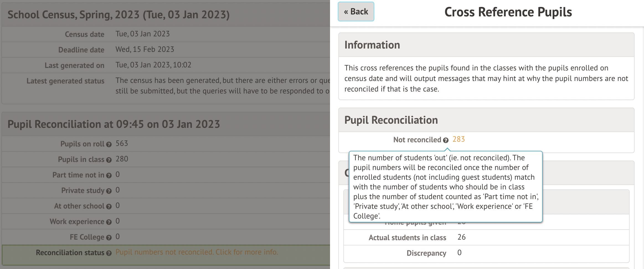
Task: Click help icon beside Pupils on roll
Action: pos(109,144)
